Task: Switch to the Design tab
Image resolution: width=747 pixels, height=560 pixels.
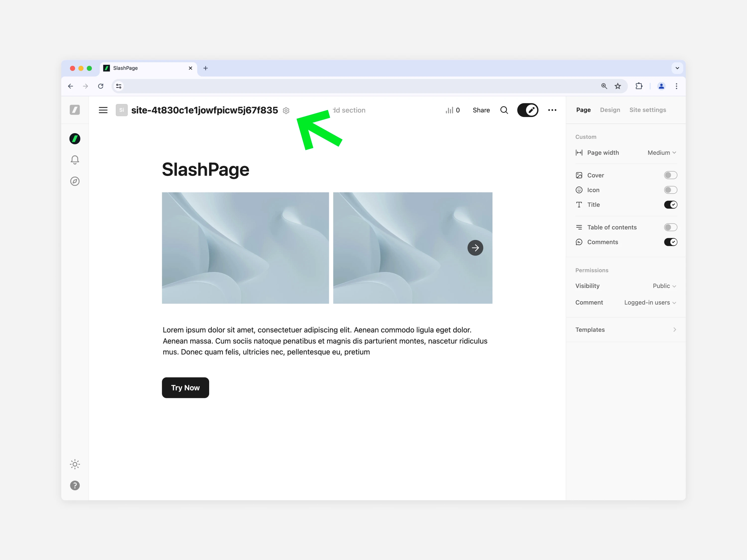Action: tap(610, 110)
